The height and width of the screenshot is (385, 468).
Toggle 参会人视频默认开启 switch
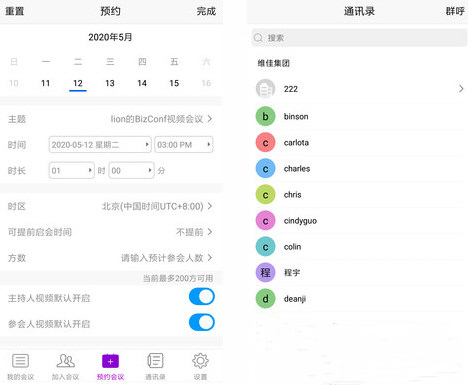202,322
